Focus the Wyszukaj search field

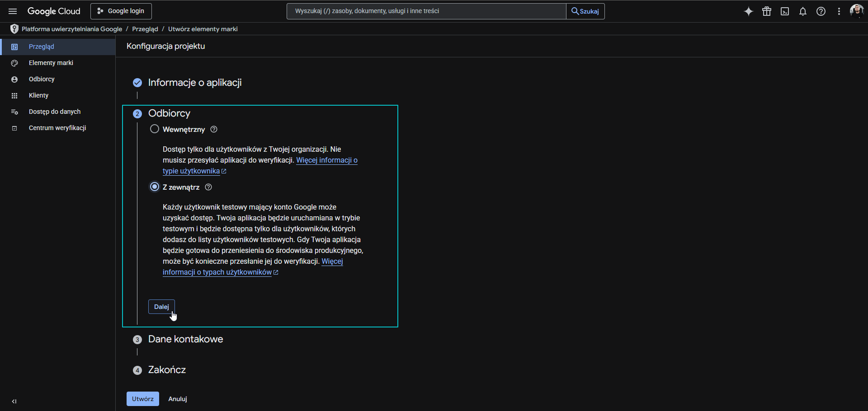[426, 11]
